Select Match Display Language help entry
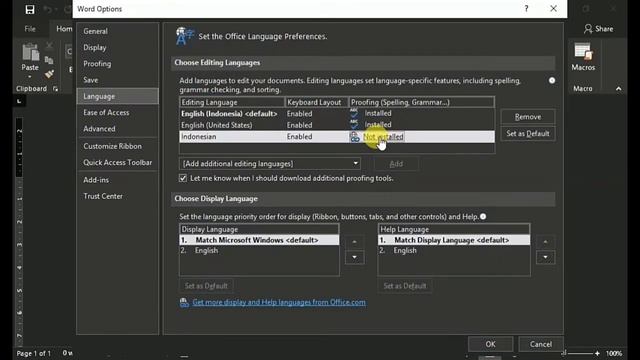Viewport: 640px width, 360px height. point(454,240)
